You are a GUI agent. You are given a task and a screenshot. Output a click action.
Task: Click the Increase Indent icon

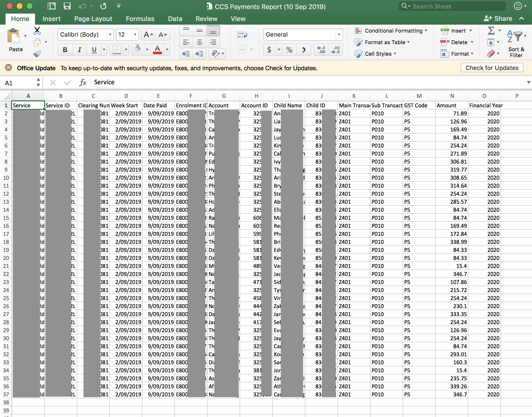pos(200,54)
